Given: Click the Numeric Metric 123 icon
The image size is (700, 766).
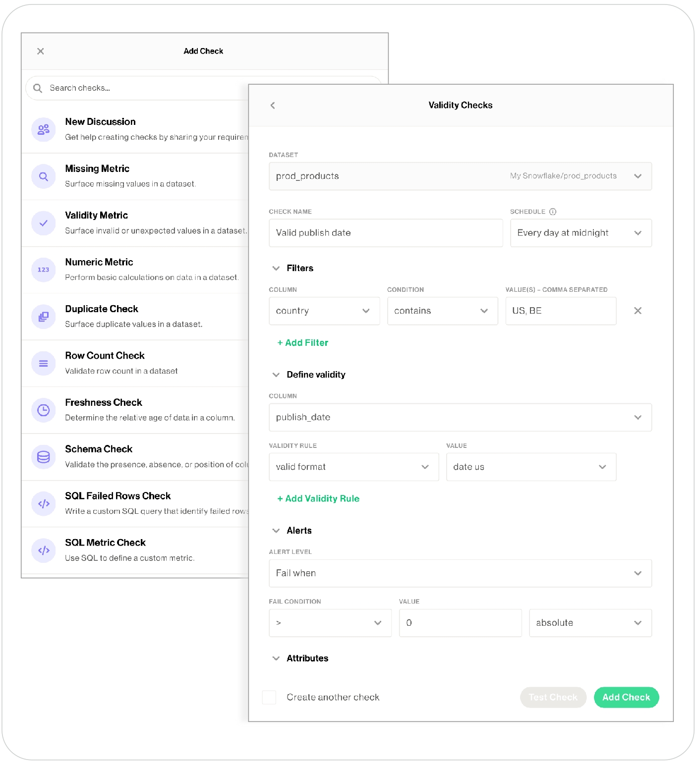Looking at the screenshot, I should pos(44,270).
